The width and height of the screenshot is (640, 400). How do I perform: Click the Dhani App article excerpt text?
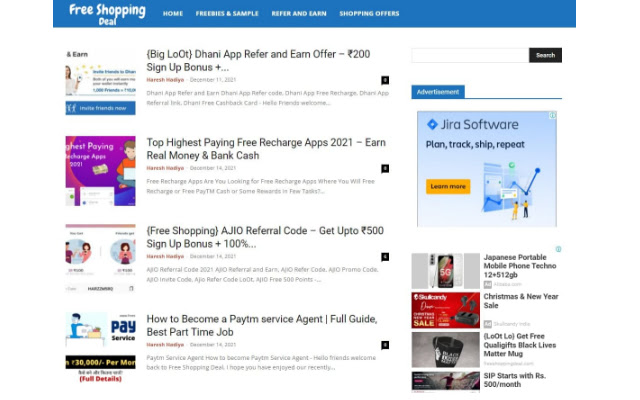tap(267, 98)
